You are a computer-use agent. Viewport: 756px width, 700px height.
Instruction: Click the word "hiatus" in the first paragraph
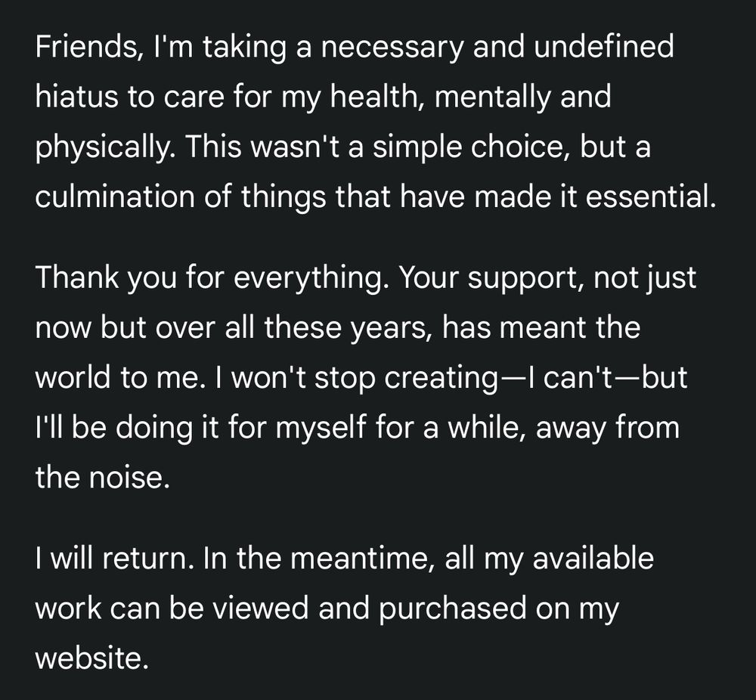coord(76,97)
